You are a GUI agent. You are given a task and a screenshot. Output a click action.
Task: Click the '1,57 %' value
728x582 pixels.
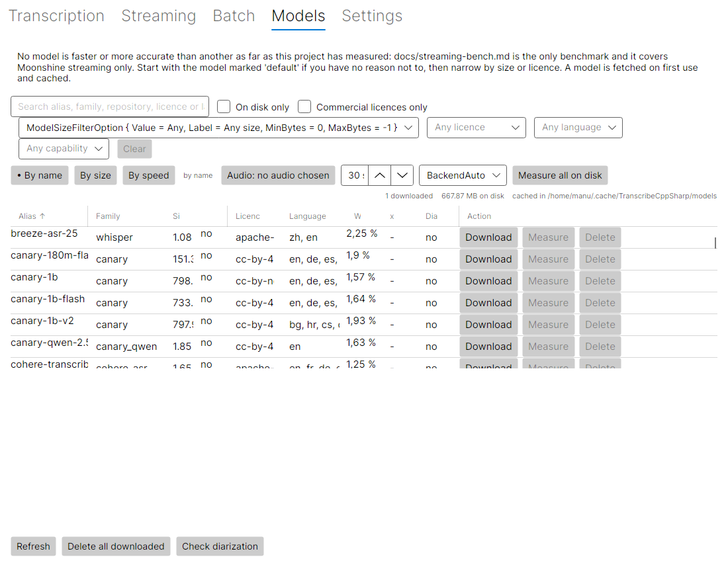[x=360, y=277]
